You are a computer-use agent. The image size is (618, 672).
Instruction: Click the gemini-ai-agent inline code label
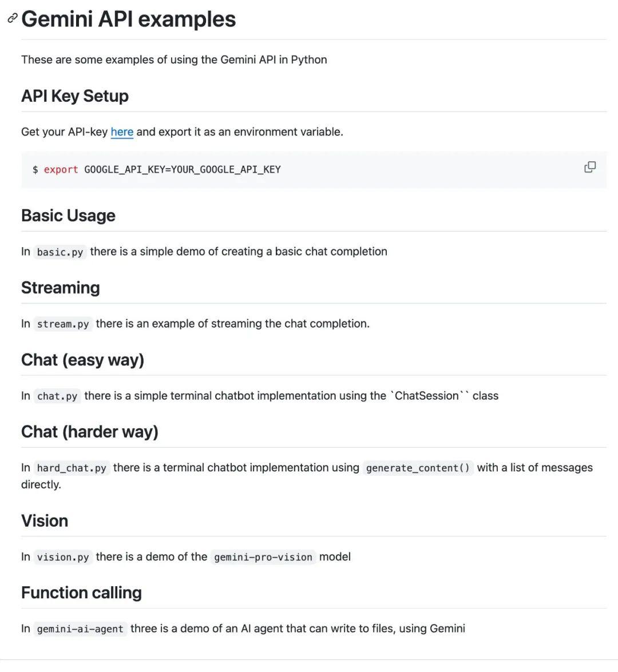click(x=80, y=629)
